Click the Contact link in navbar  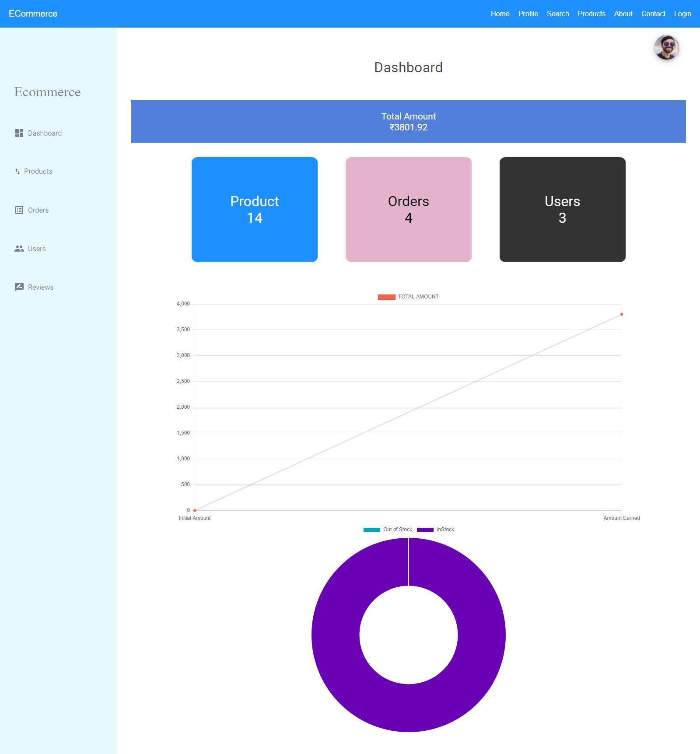[x=653, y=14]
